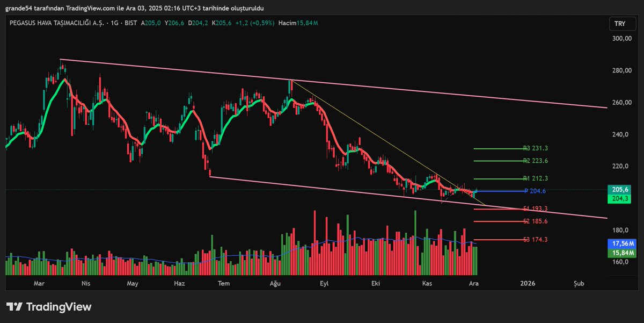
Task: Click the K205,6 close value in legend
Action: point(221,23)
